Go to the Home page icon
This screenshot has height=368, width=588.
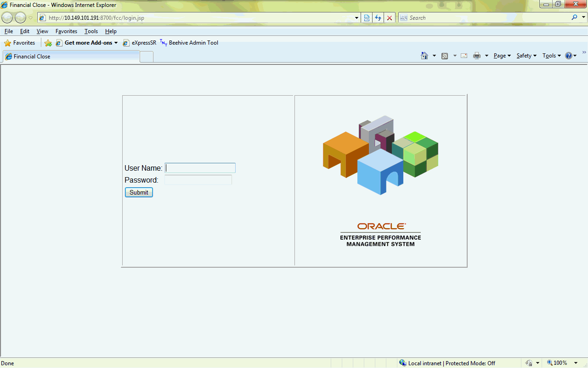tap(424, 56)
